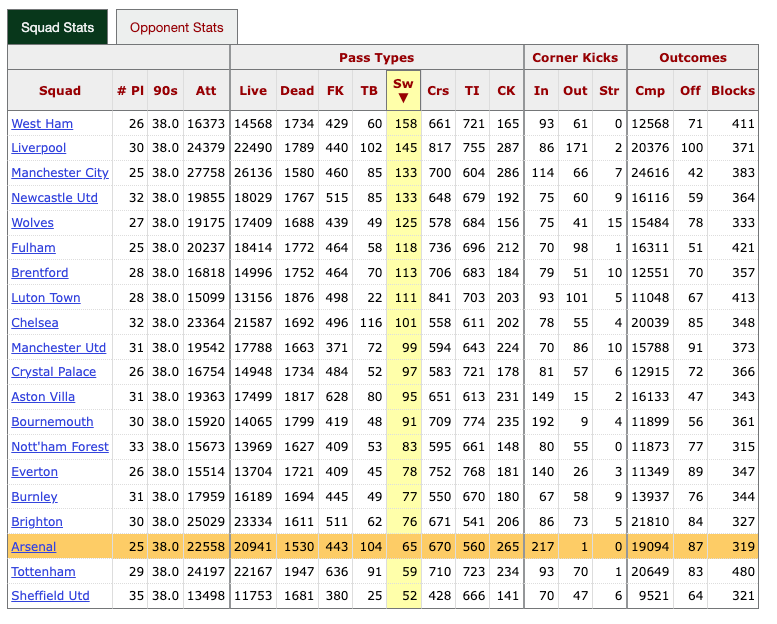This screenshot has width=777, height=624.
Task: Sort by In corner kicks header
Action: 541,91
